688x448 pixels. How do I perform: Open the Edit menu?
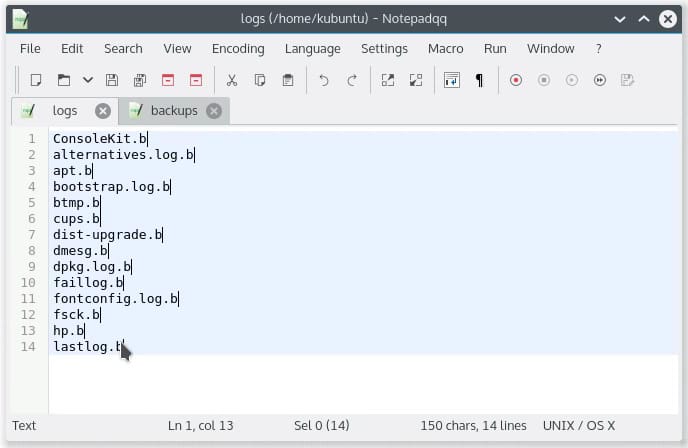coord(72,49)
